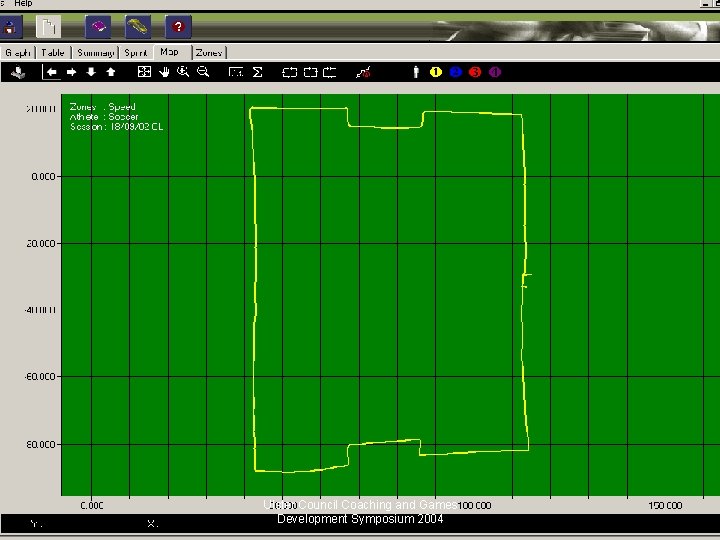The height and width of the screenshot is (540, 720).
Task: Click the first loop bracket icon
Action: [x=290, y=73]
